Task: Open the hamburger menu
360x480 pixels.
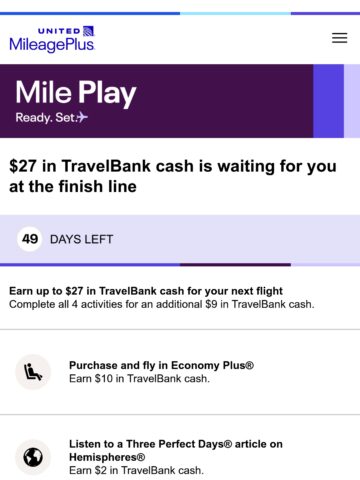Action: 339,38
